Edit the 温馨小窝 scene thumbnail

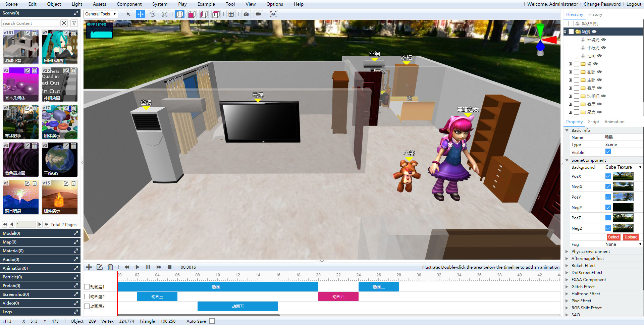[x=27, y=33]
